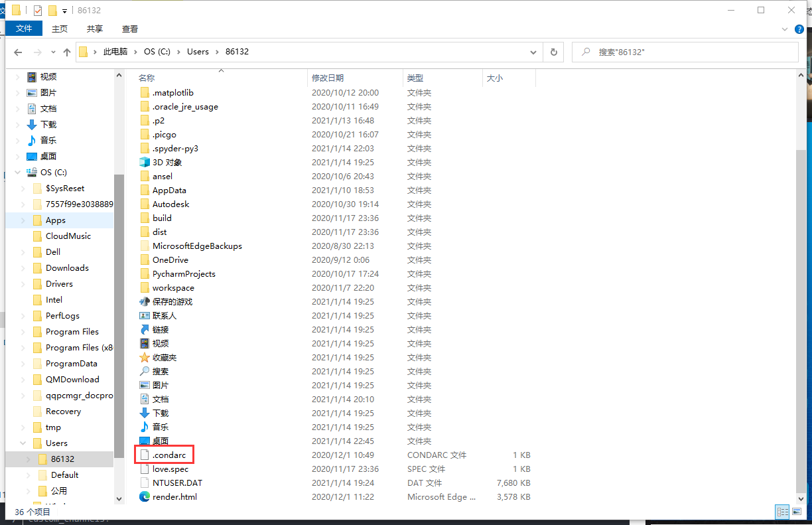812x525 pixels.
Task: Select the 收藏夹 star icon
Action: [145, 358]
